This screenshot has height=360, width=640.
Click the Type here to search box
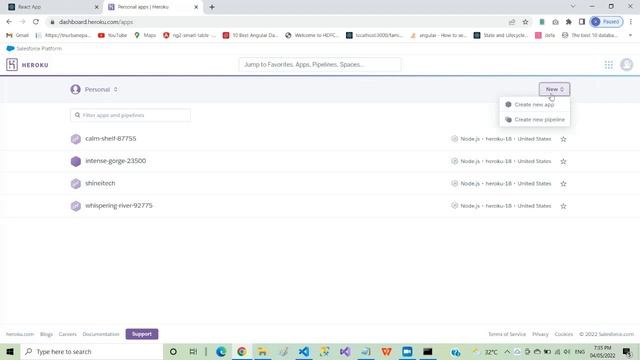point(91,351)
